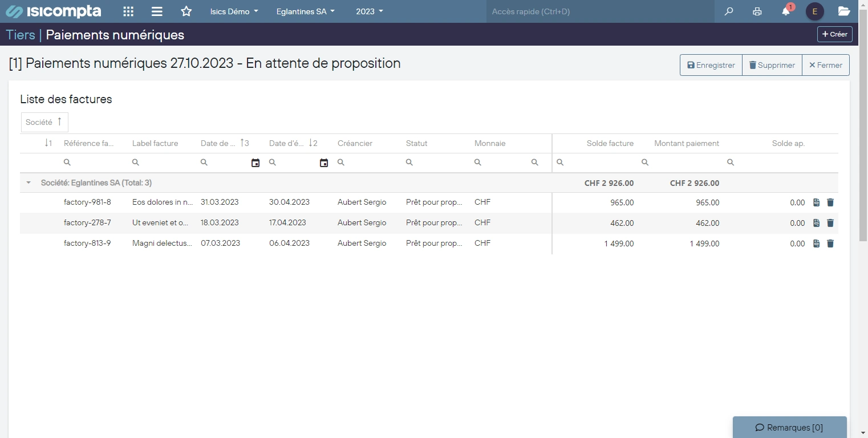Open document for invoice factory-278-7
Viewport: 868px width, 438px height.
point(817,223)
